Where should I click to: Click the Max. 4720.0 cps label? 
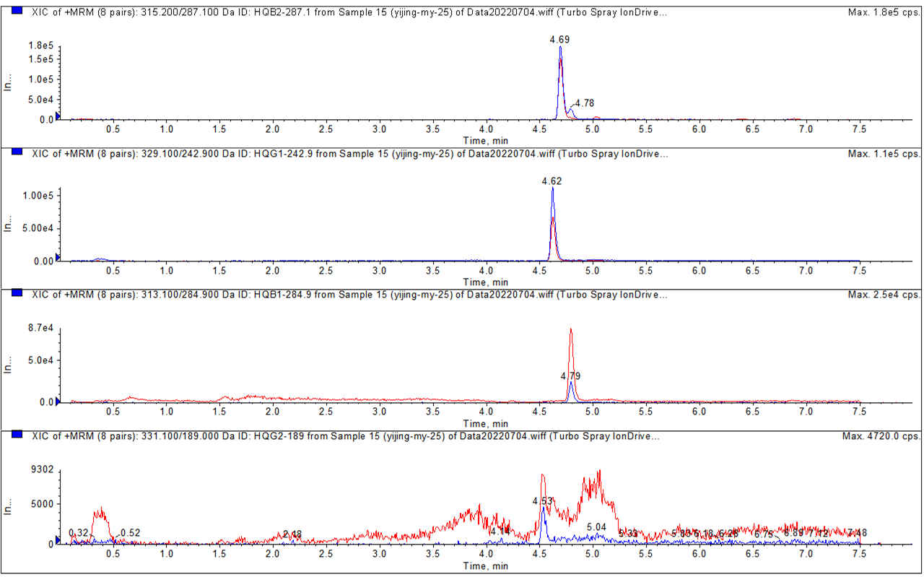pos(881,437)
